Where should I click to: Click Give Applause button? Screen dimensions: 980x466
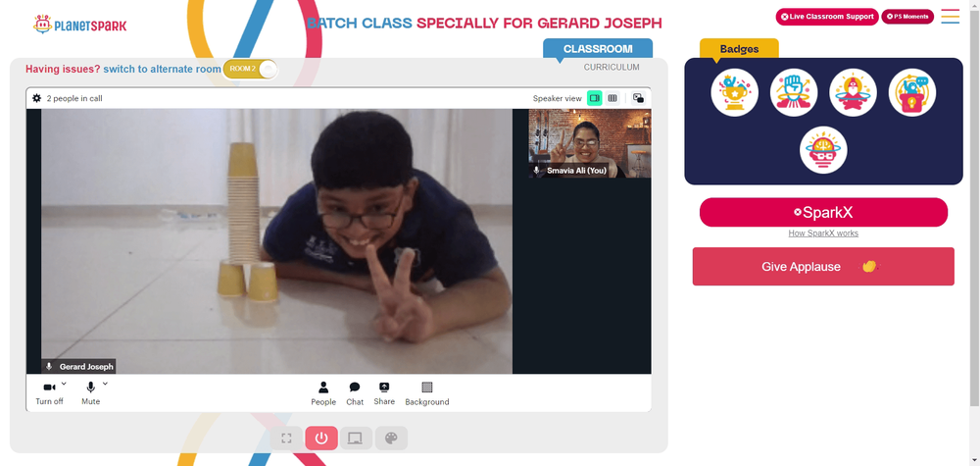[x=823, y=267]
